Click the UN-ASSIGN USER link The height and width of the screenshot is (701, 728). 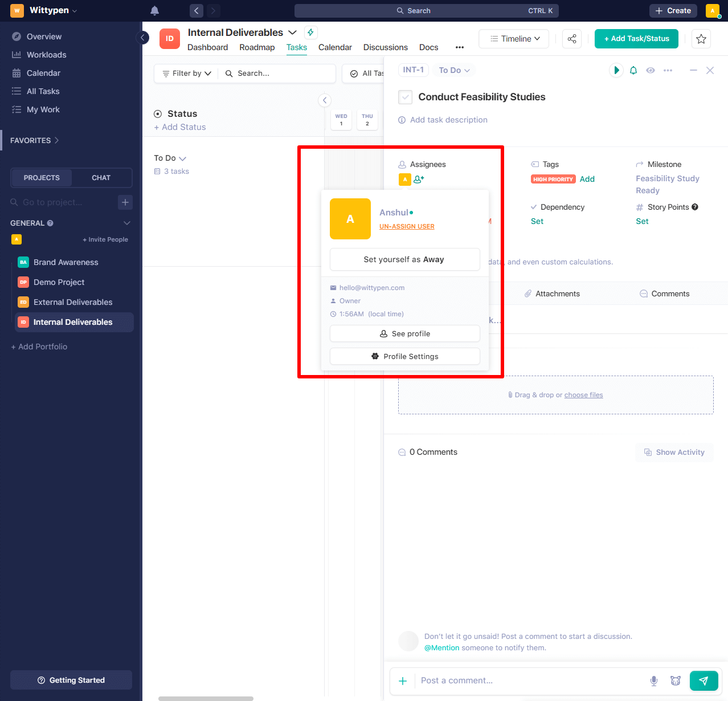(407, 226)
